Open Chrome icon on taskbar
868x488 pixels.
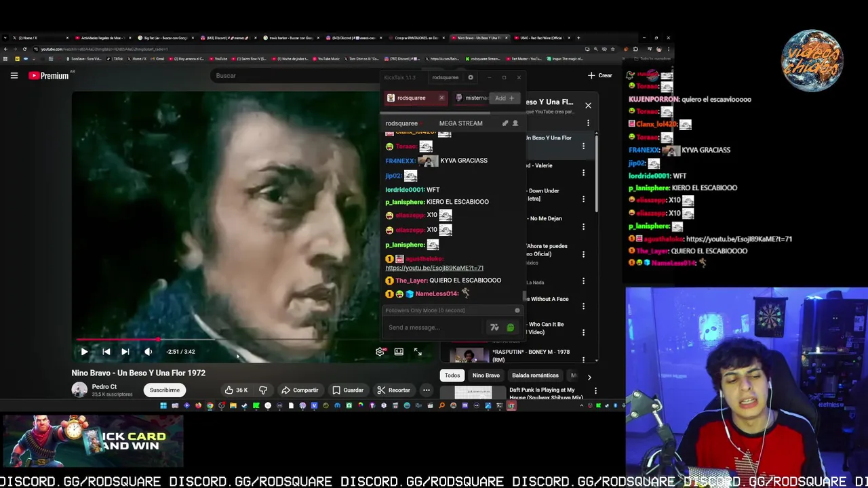tap(210, 406)
